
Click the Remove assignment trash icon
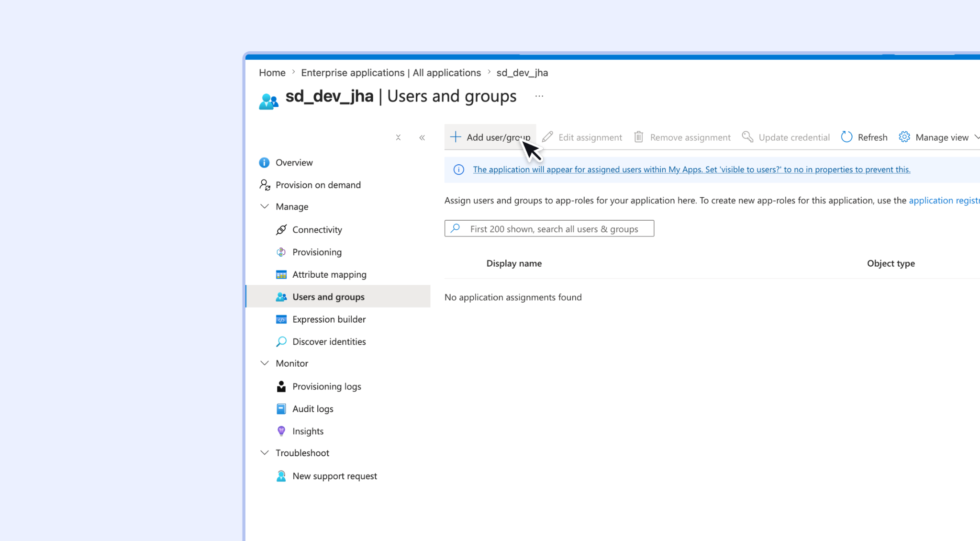pos(639,137)
